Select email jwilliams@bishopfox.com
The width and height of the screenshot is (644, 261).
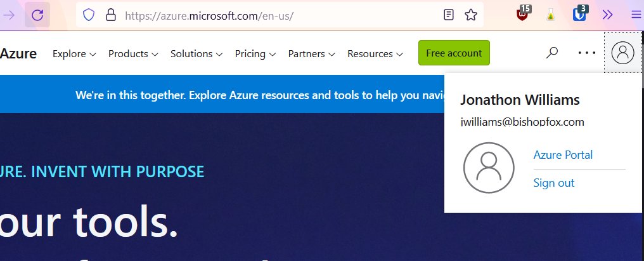pos(522,121)
